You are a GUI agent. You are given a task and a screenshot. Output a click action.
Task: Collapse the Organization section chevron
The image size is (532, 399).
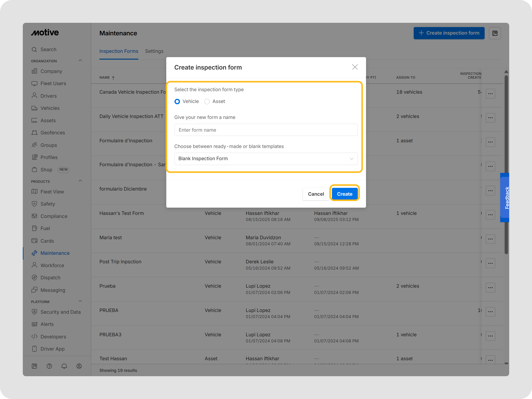tap(80, 60)
